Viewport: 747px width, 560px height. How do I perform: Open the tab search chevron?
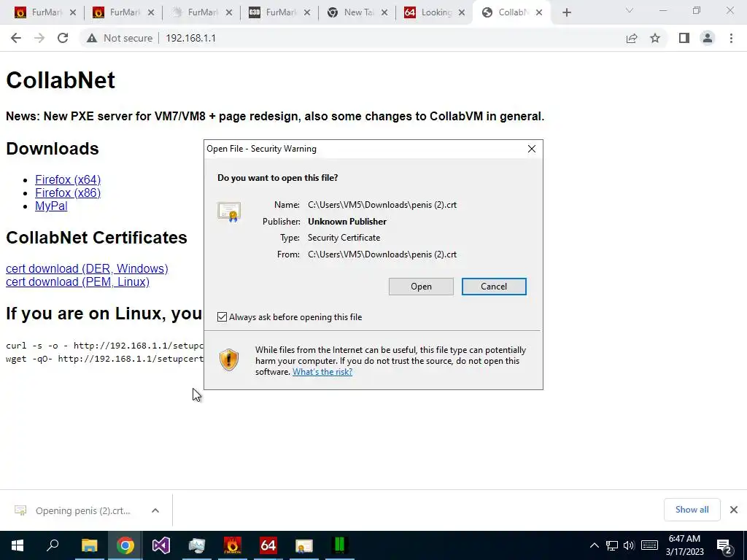630,10
